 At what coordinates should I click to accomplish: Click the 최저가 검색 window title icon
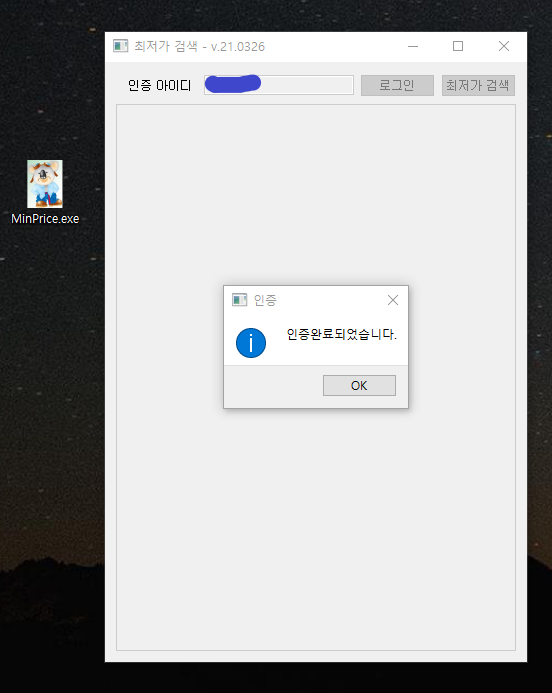tap(120, 46)
